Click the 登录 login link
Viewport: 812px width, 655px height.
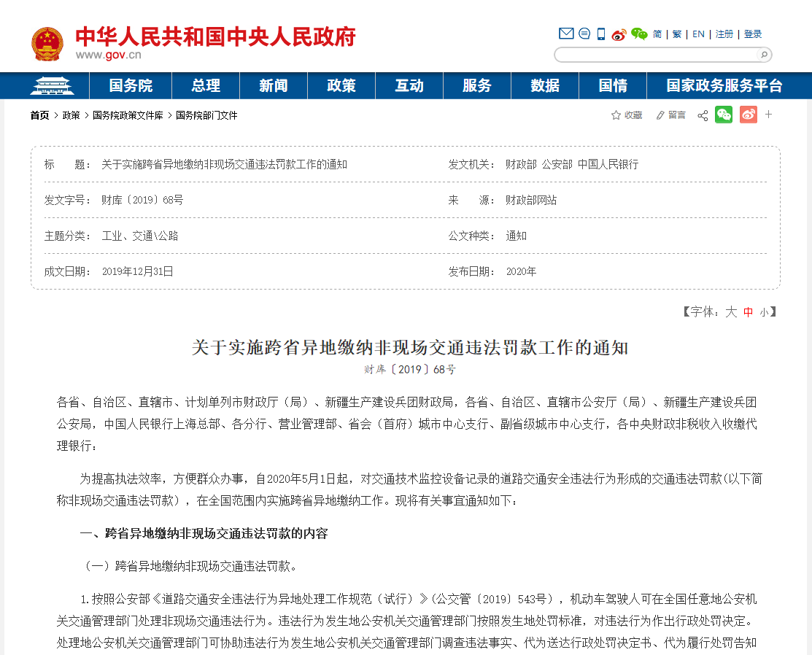[753, 34]
